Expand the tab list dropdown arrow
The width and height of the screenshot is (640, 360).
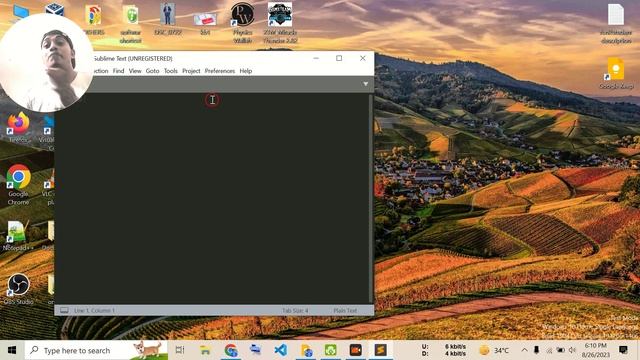pos(365,84)
